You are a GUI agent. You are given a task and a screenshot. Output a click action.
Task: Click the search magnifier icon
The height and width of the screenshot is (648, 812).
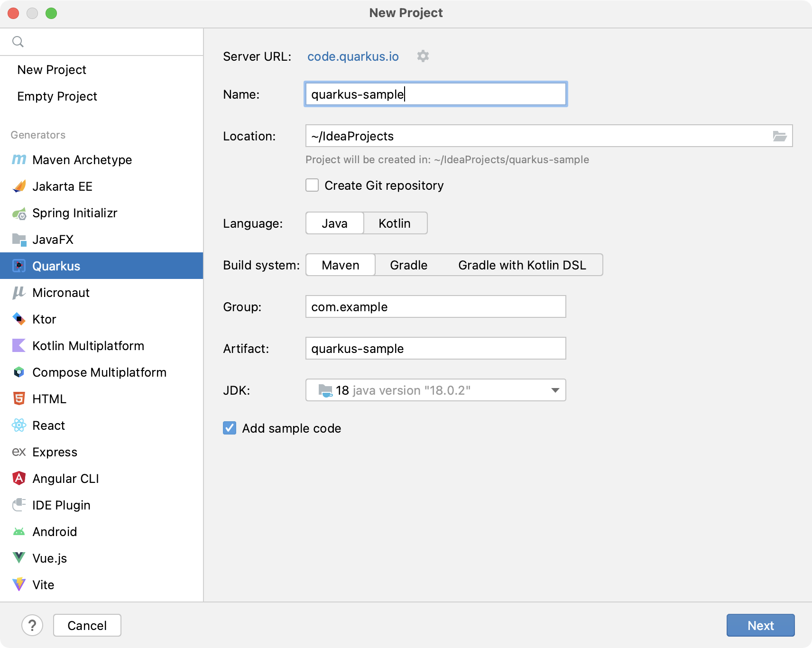point(18,42)
